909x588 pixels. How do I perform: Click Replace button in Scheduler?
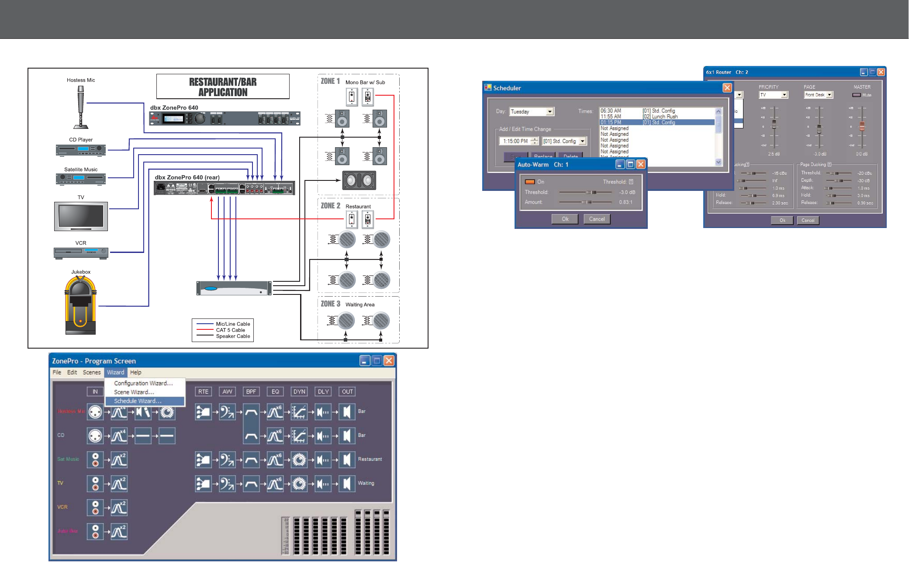tap(543, 156)
